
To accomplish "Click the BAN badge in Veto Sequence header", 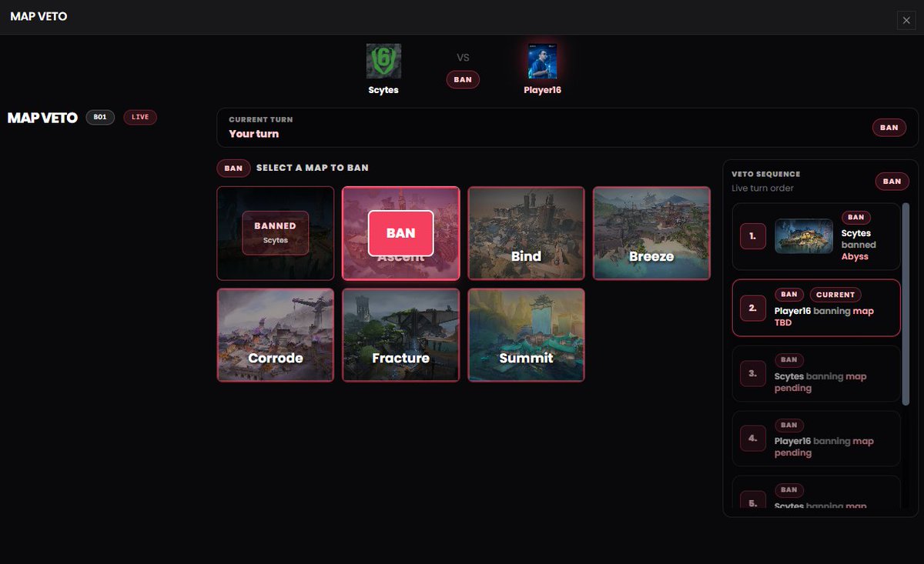I will click(x=892, y=182).
